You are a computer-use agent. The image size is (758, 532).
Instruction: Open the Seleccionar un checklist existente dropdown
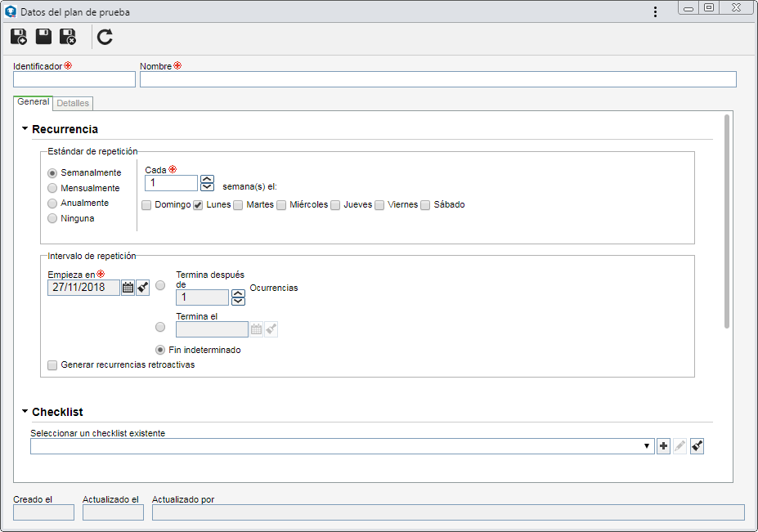pos(343,446)
